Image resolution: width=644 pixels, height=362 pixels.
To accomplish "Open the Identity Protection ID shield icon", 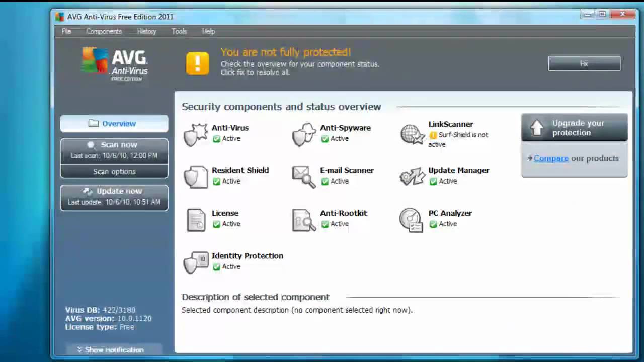I will tap(196, 262).
